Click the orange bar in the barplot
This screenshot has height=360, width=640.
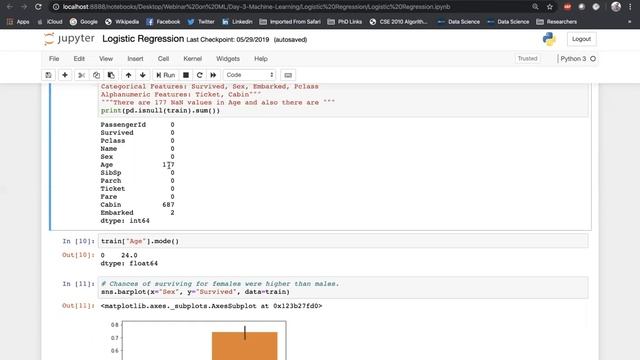pos(244,346)
